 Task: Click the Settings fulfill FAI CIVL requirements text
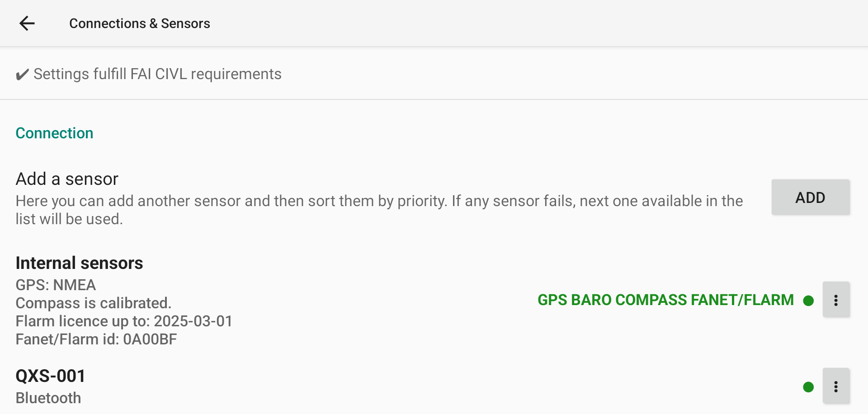tap(157, 74)
